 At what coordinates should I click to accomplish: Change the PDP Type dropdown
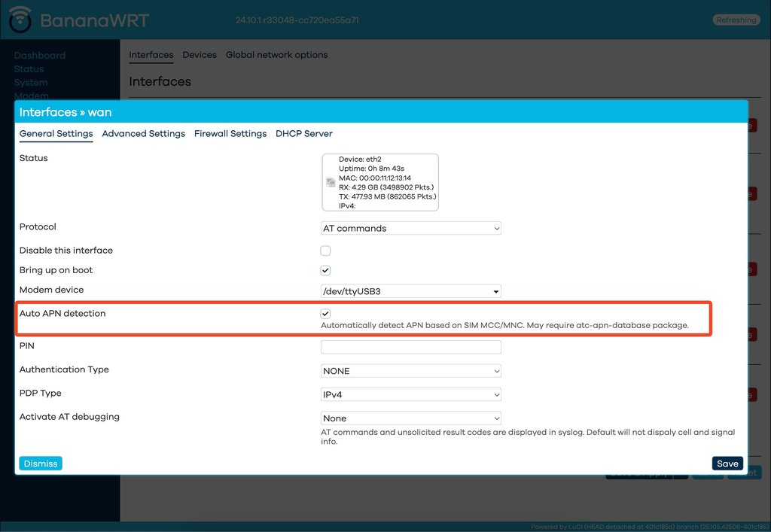[410, 394]
